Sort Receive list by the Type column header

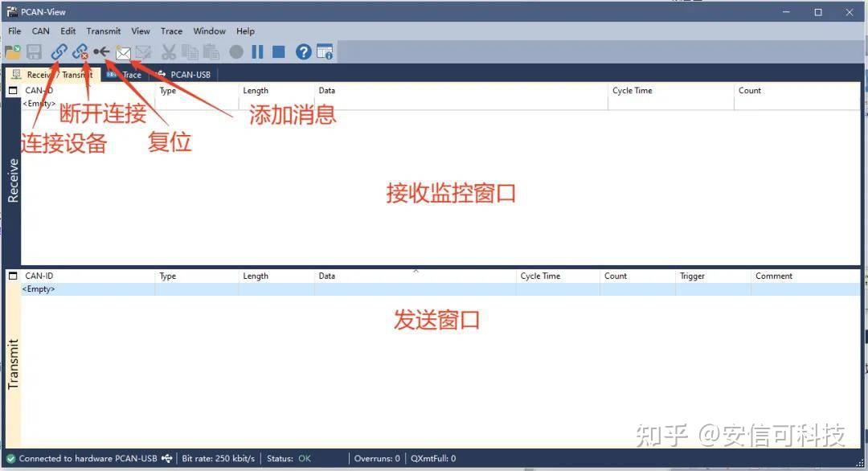(x=197, y=90)
